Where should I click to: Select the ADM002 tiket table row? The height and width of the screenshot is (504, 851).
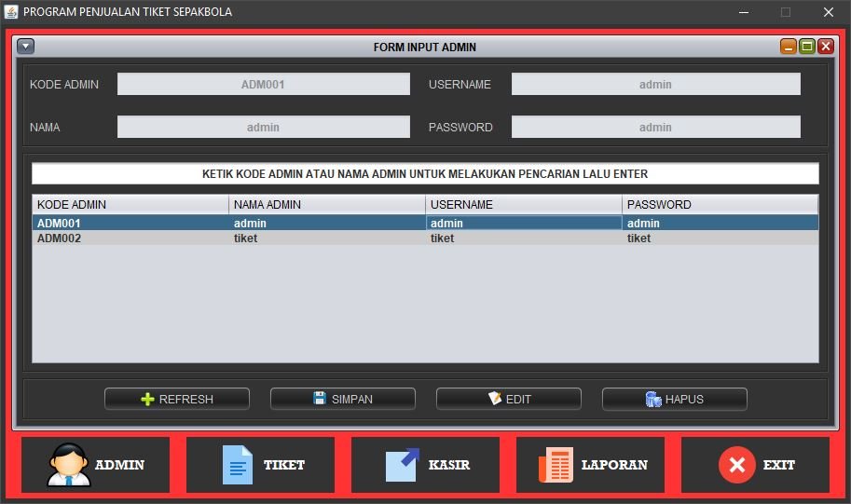pyautogui.click(x=425, y=238)
